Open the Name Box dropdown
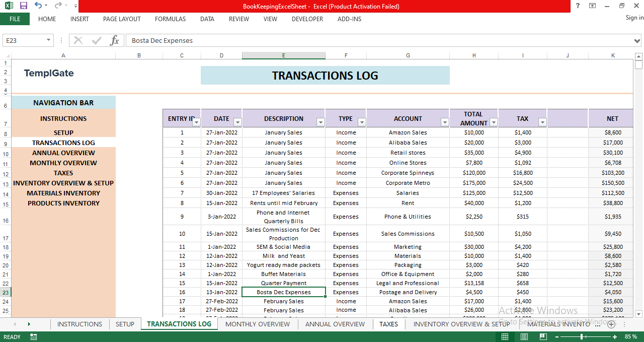644x342 pixels. [x=49, y=40]
